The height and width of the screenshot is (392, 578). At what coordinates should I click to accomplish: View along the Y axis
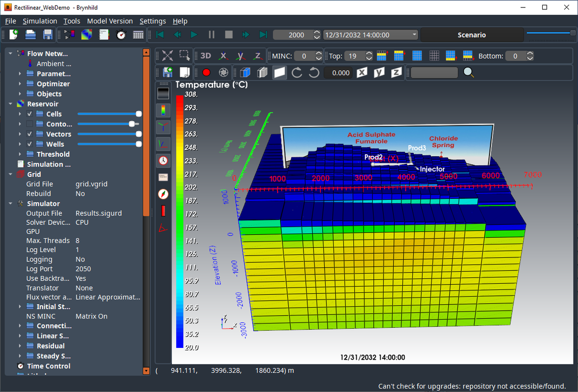pos(241,56)
